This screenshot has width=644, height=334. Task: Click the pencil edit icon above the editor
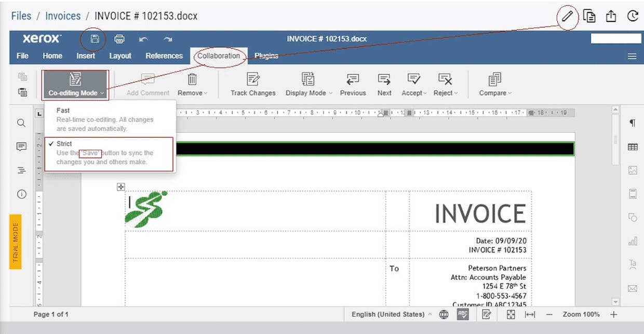(567, 16)
